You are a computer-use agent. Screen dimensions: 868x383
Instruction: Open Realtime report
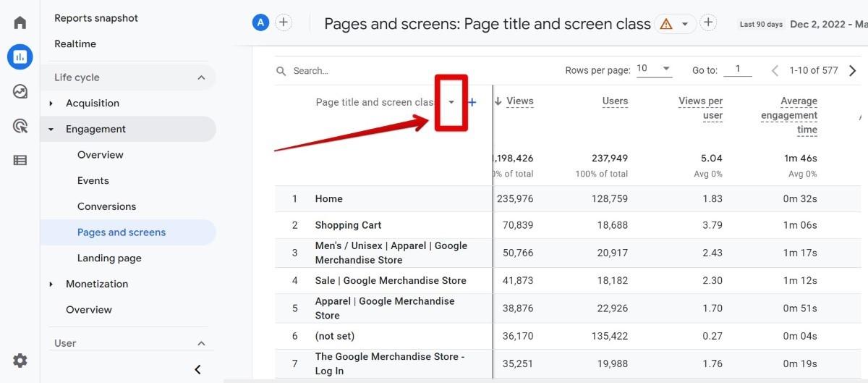coord(75,44)
